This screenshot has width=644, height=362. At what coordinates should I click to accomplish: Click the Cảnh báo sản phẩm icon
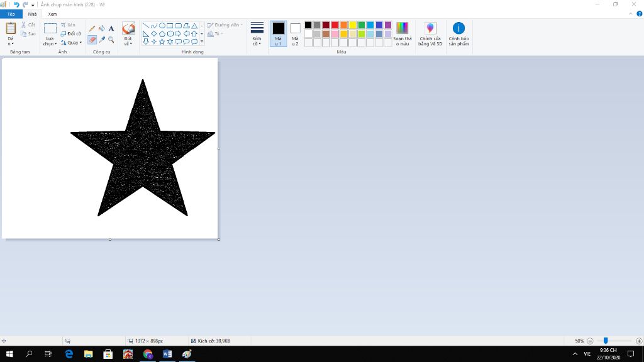pos(458,28)
